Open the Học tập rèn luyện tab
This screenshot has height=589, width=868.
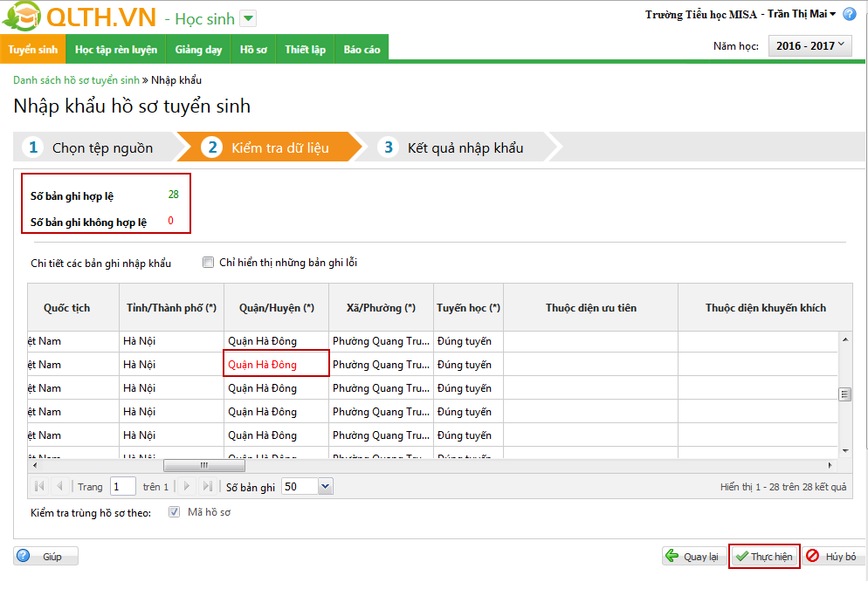point(116,49)
